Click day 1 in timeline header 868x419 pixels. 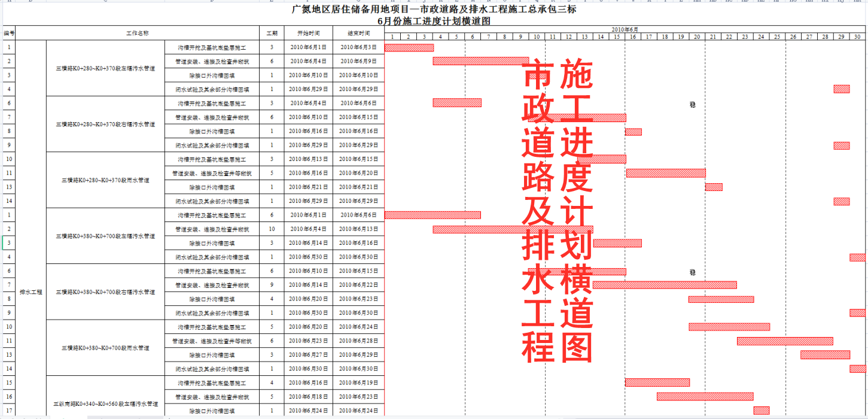click(x=392, y=37)
